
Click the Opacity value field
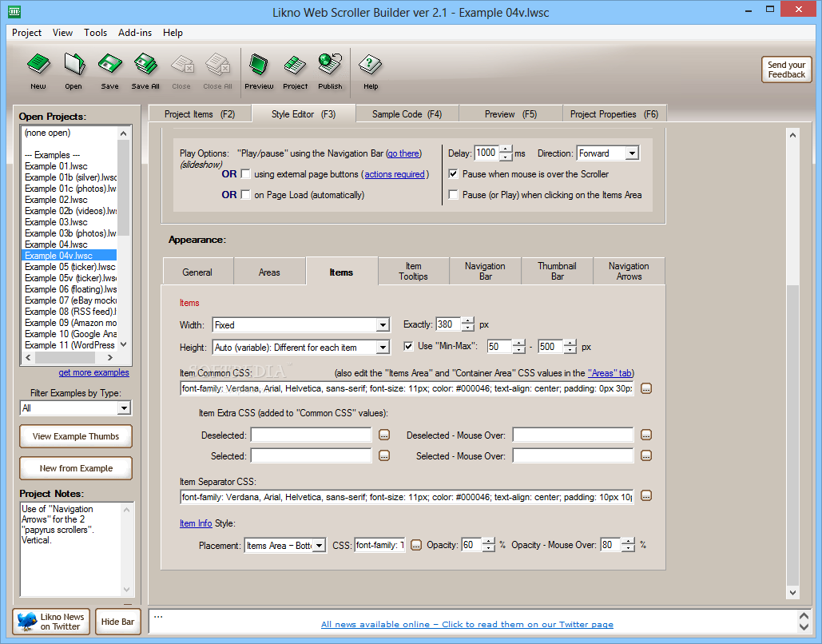[x=471, y=545]
